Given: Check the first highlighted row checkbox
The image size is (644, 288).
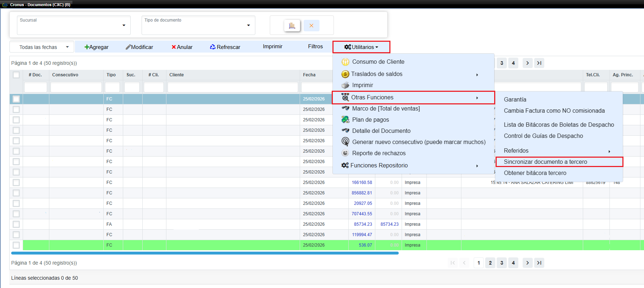Looking at the screenshot, I should tap(16, 99).
